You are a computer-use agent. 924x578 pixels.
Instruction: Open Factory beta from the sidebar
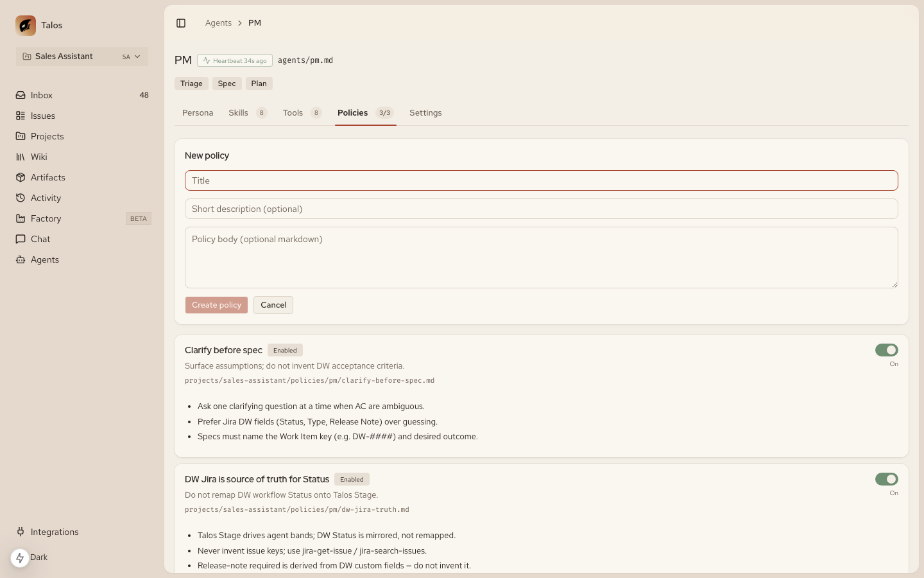(x=82, y=218)
